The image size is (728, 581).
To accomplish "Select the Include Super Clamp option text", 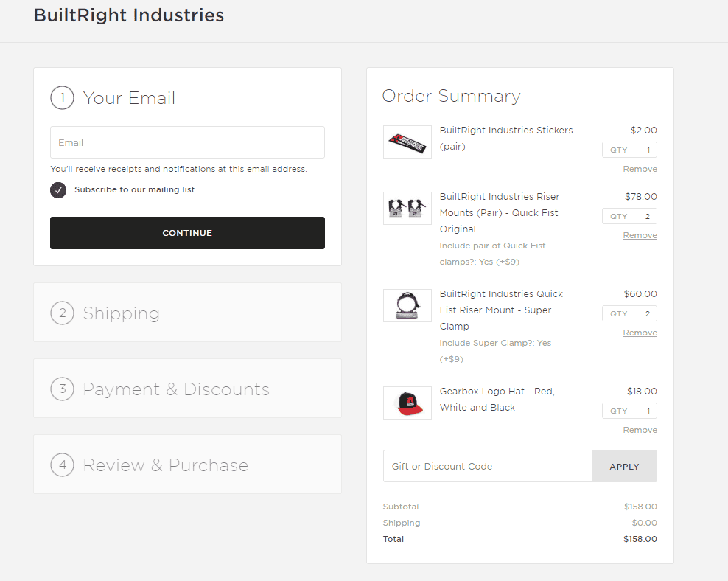I will click(495, 351).
